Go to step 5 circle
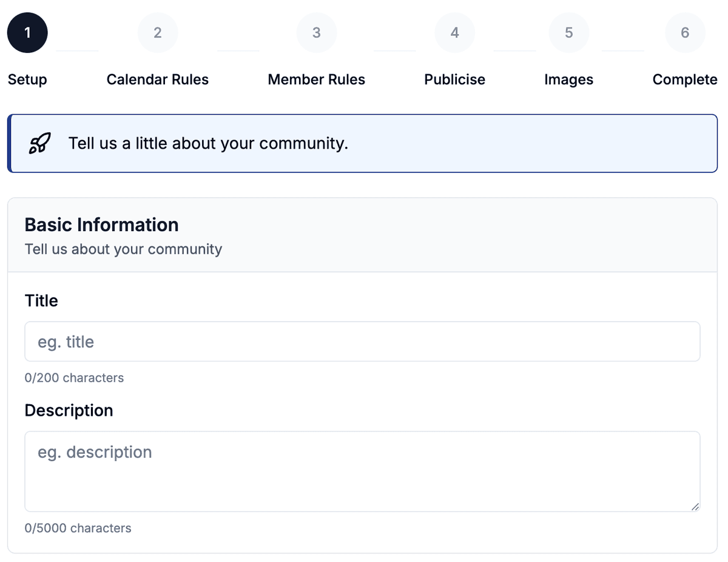This screenshot has width=728, height=562. click(x=569, y=33)
